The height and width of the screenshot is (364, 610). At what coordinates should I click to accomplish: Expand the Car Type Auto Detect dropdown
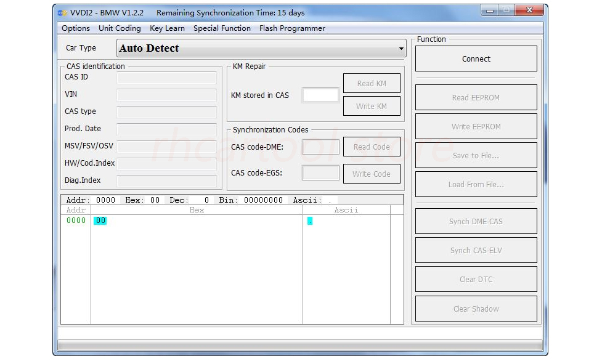(261, 48)
